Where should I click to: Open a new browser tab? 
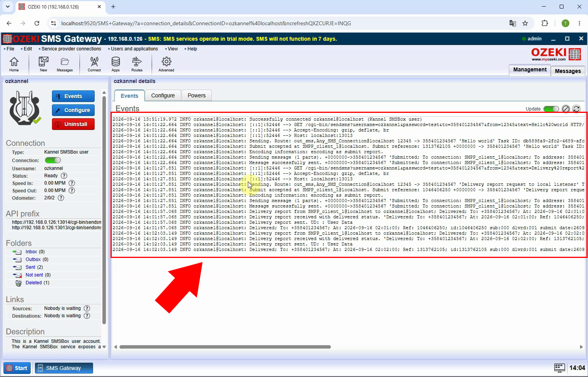[113, 7]
